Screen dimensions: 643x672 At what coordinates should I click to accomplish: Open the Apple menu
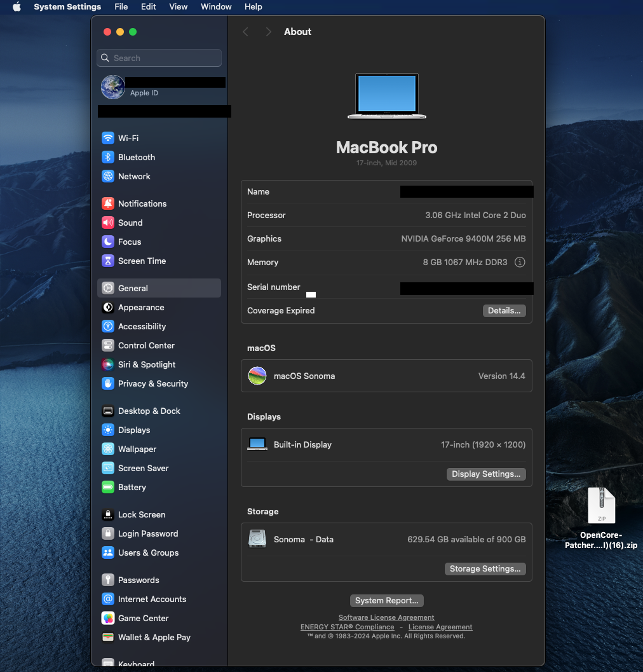tap(17, 7)
